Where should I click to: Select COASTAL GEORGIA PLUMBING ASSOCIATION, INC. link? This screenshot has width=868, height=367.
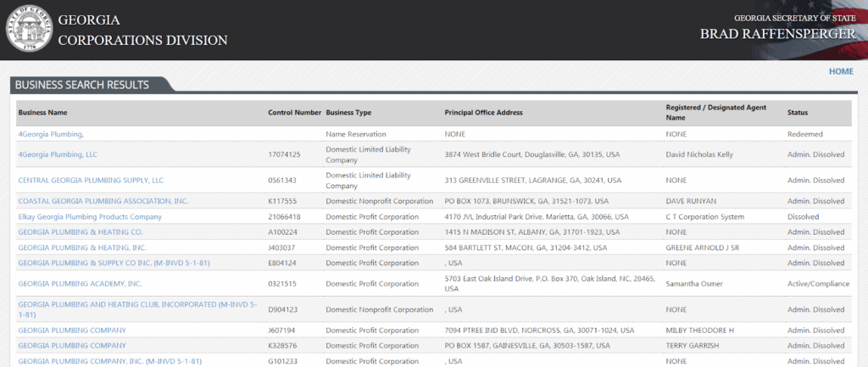click(103, 201)
